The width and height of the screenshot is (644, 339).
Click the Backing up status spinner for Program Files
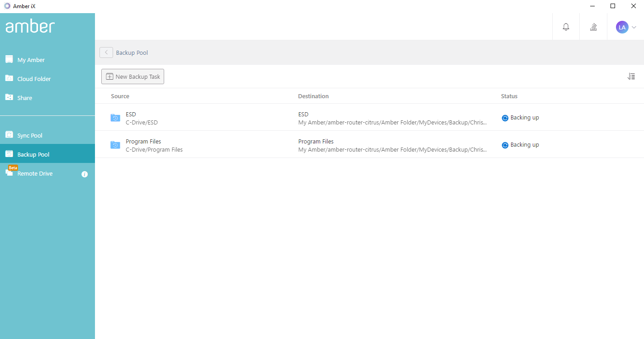[505, 145]
